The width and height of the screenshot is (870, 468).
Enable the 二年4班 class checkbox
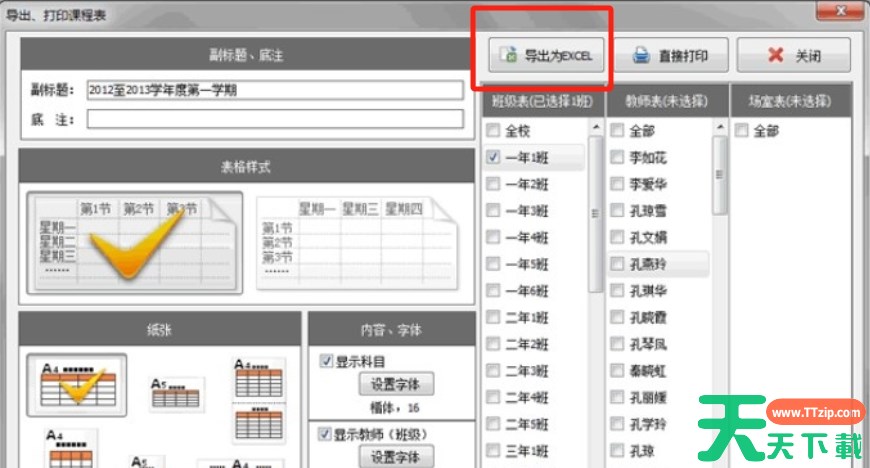click(493, 397)
